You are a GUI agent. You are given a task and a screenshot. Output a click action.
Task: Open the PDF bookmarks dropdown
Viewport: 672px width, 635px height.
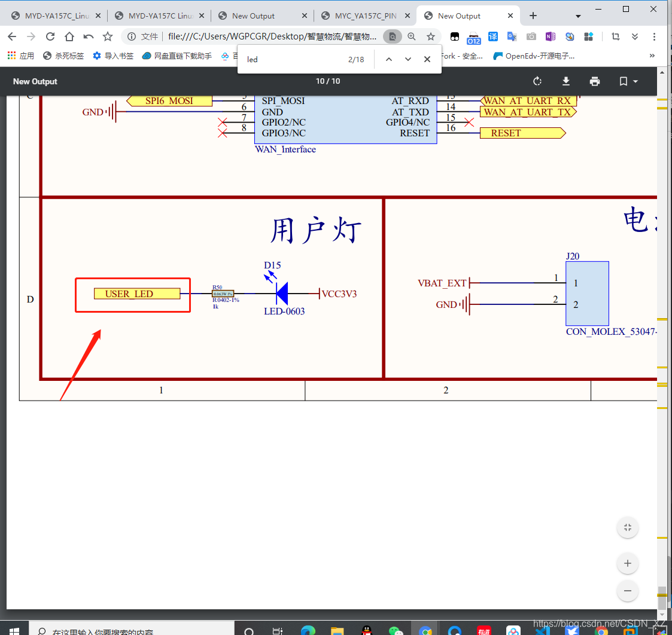pyautogui.click(x=628, y=81)
